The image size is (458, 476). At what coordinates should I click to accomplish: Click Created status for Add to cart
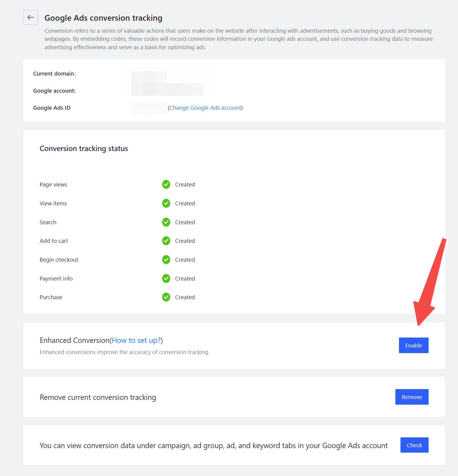pyautogui.click(x=185, y=241)
